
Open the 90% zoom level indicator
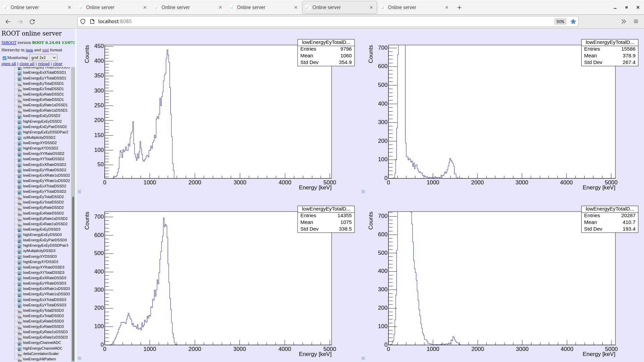pos(560,21)
